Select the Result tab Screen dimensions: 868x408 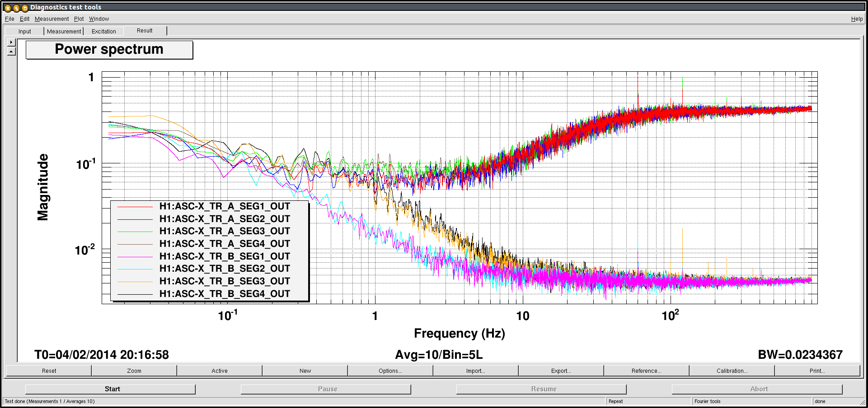tap(145, 31)
